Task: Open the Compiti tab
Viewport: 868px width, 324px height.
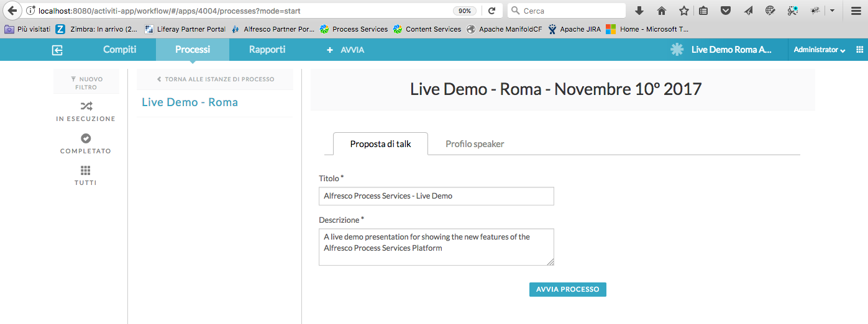Action: (x=119, y=50)
